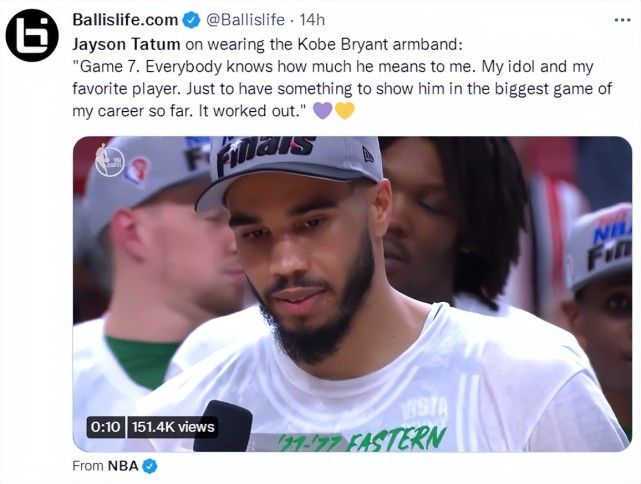
Task: Click the NBA verified checkmark badge
Action: (149, 466)
